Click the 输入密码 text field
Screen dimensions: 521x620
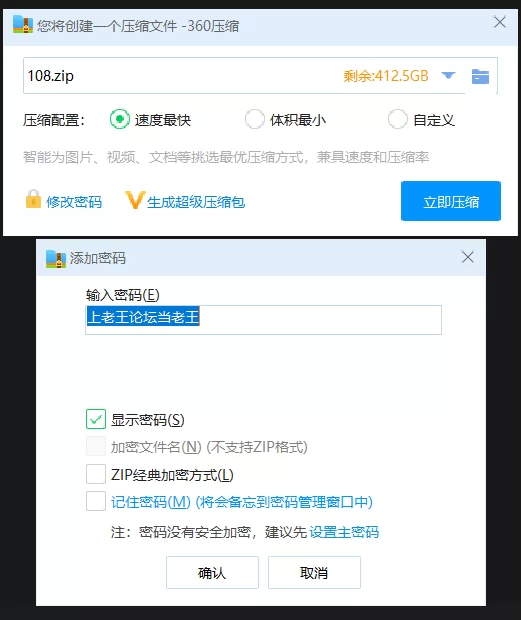(x=263, y=320)
